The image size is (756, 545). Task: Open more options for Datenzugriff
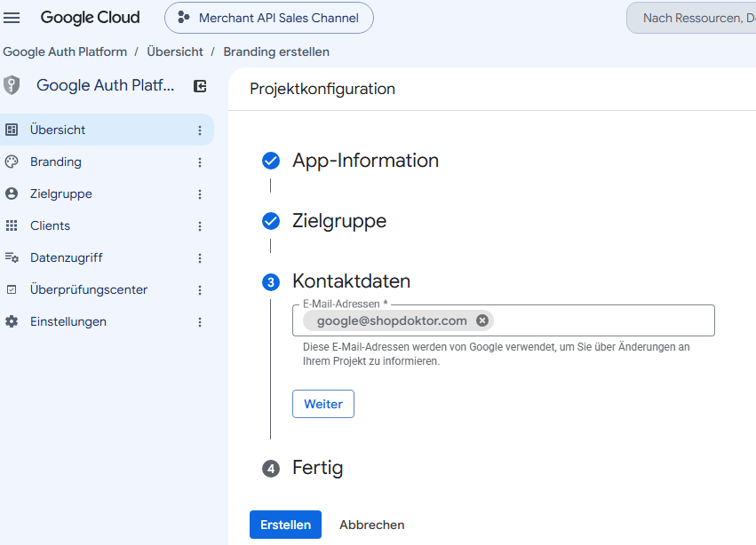coord(200,258)
